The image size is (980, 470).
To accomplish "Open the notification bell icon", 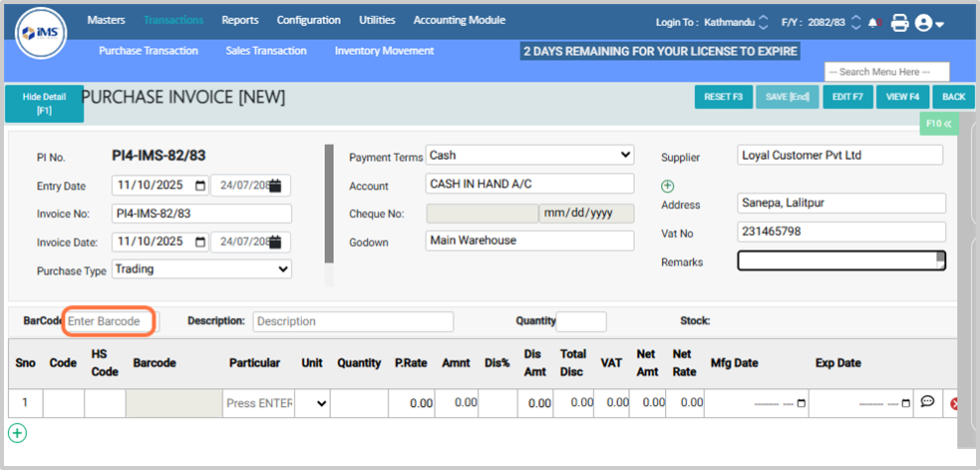I will 873,22.
